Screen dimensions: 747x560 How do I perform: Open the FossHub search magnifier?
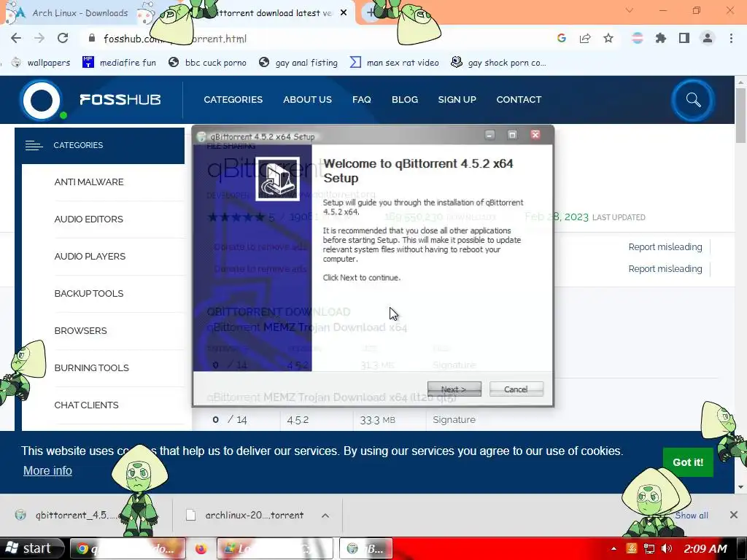point(693,100)
